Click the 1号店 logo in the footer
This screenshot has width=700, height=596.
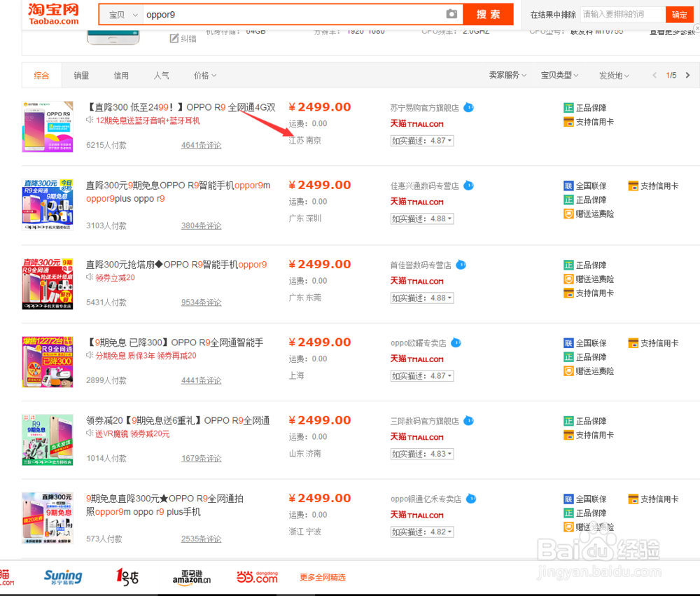click(127, 577)
